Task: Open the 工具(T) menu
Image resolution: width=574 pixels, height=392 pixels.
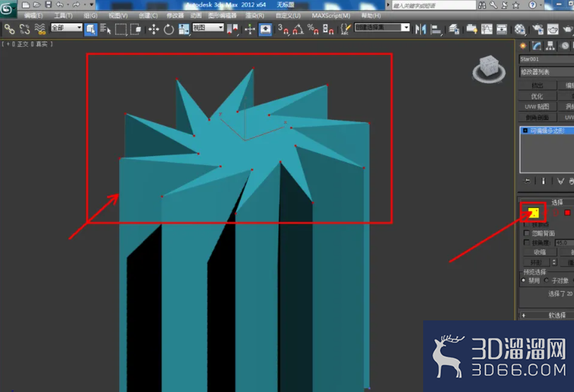Action: click(63, 15)
